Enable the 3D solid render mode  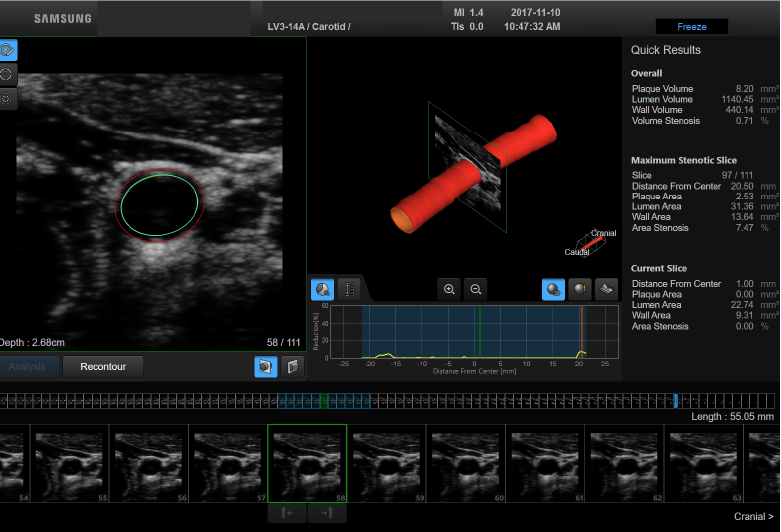553,289
